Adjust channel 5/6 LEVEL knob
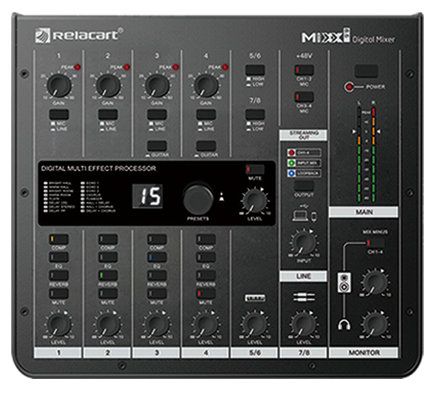This screenshot has width=431, height=403. click(255, 324)
